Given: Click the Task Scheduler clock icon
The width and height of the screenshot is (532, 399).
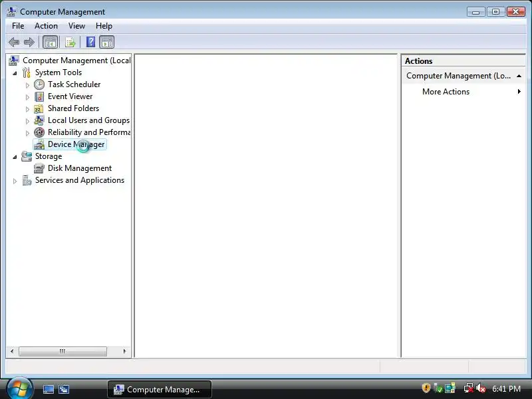Looking at the screenshot, I should pyautogui.click(x=39, y=84).
